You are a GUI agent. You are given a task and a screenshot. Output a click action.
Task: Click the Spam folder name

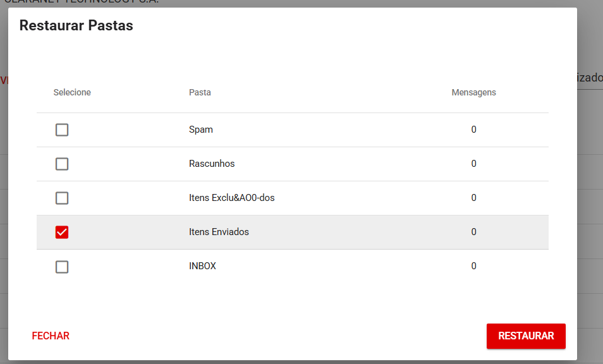pyautogui.click(x=201, y=130)
